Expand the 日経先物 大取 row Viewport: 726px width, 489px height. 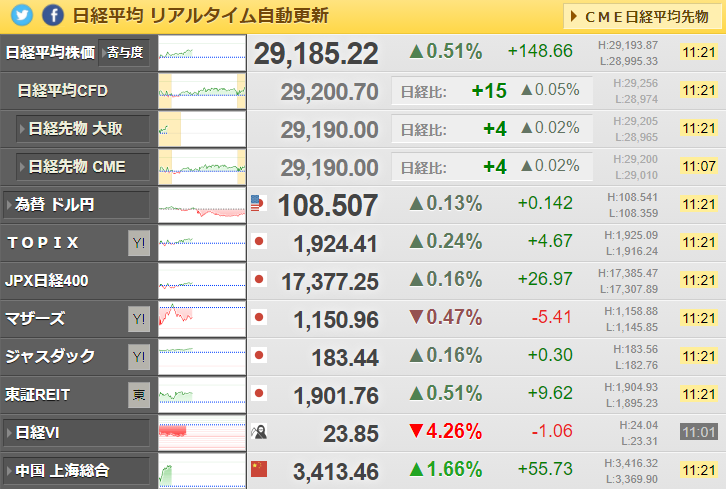[82, 129]
